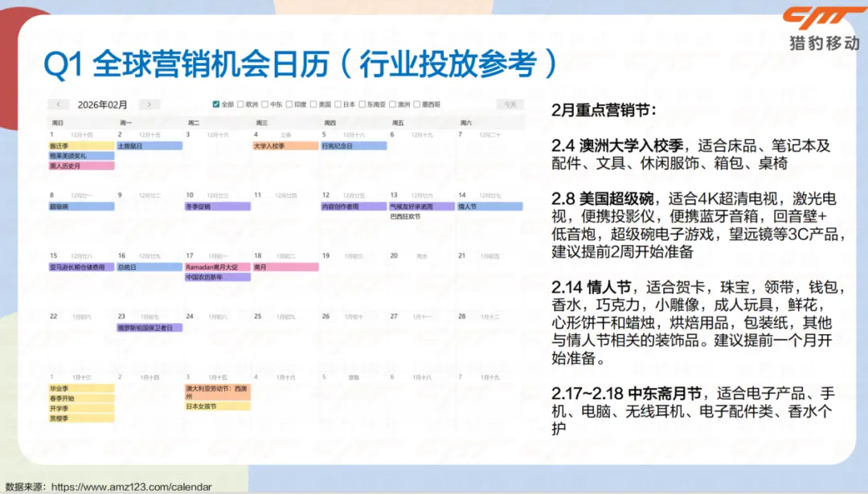The height and width of the screenshot is (494, 868).
Task: Click the 2月重点营销节 heading
Action: (604, 110)
